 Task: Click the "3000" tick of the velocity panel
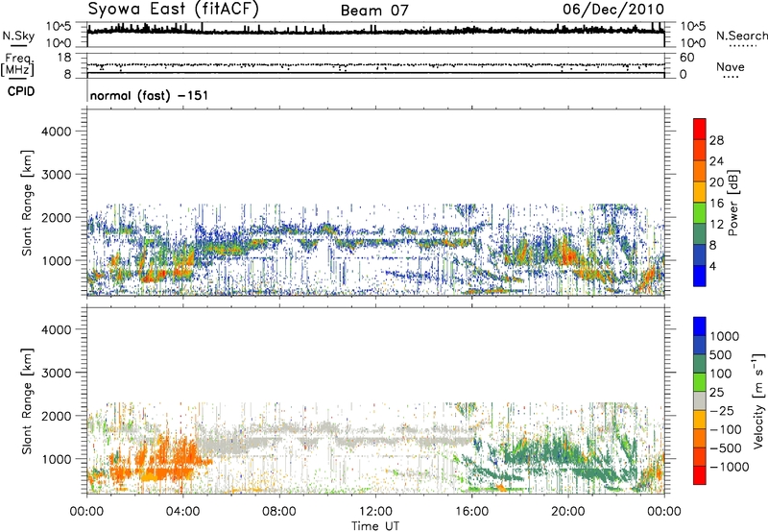coord(56,373)
